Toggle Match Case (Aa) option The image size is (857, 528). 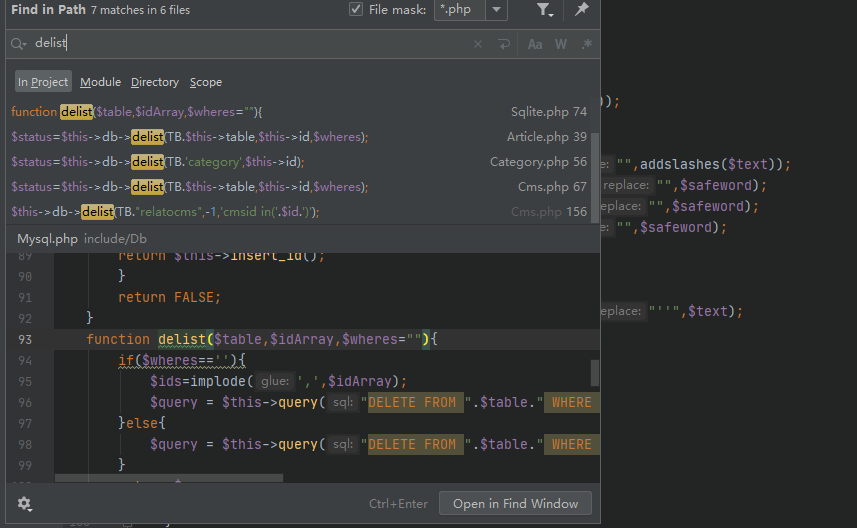[535, 44]
